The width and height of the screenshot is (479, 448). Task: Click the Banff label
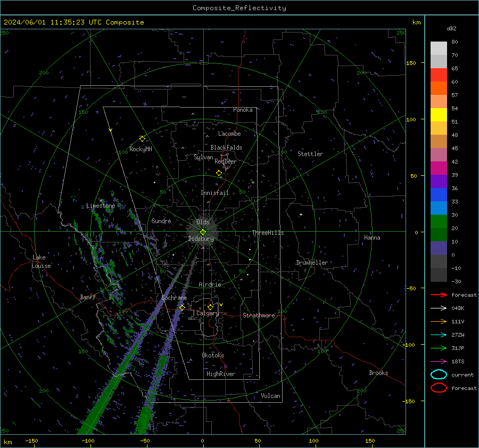(x=88, y=297)
